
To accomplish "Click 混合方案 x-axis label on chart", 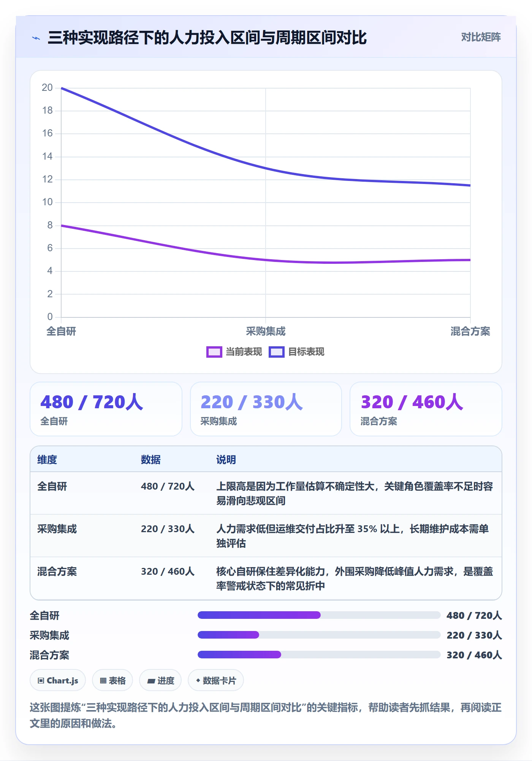I will click(470, 331).
